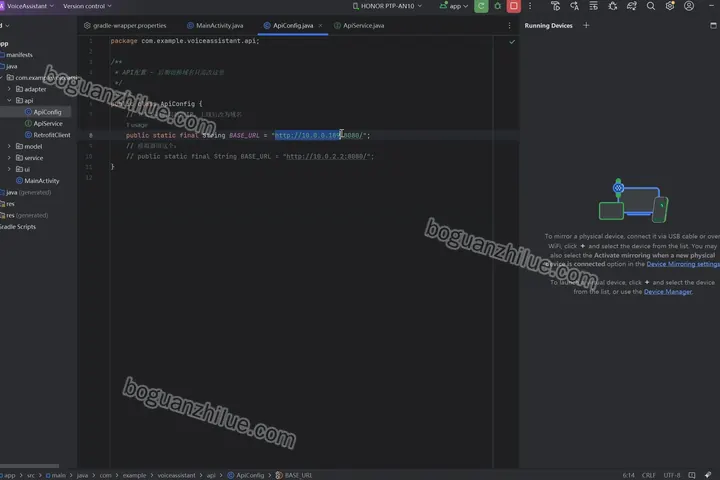Open Device Mirroring settings link
The height and width of the screenshot is (480, 720).
tap(683, 264)
